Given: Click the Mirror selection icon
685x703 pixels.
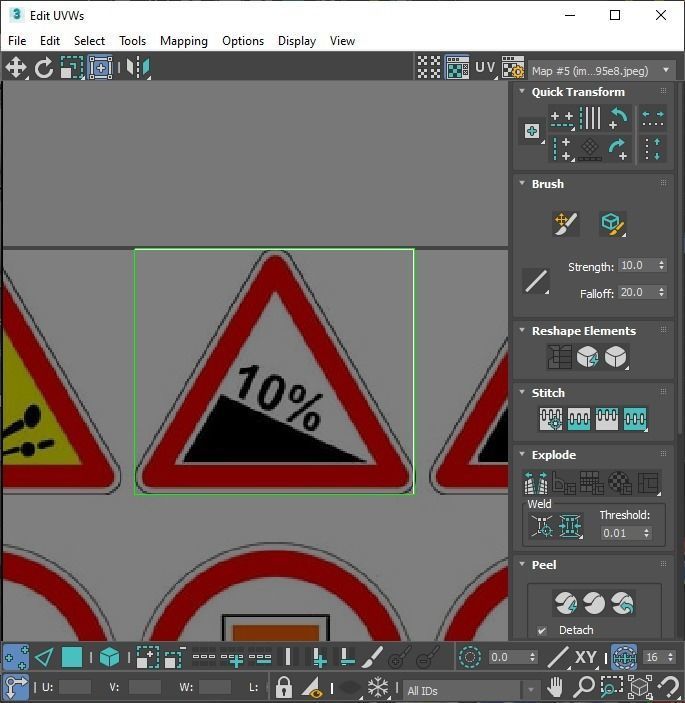Looking at the screenshot, I should click(x=138, y=68).
